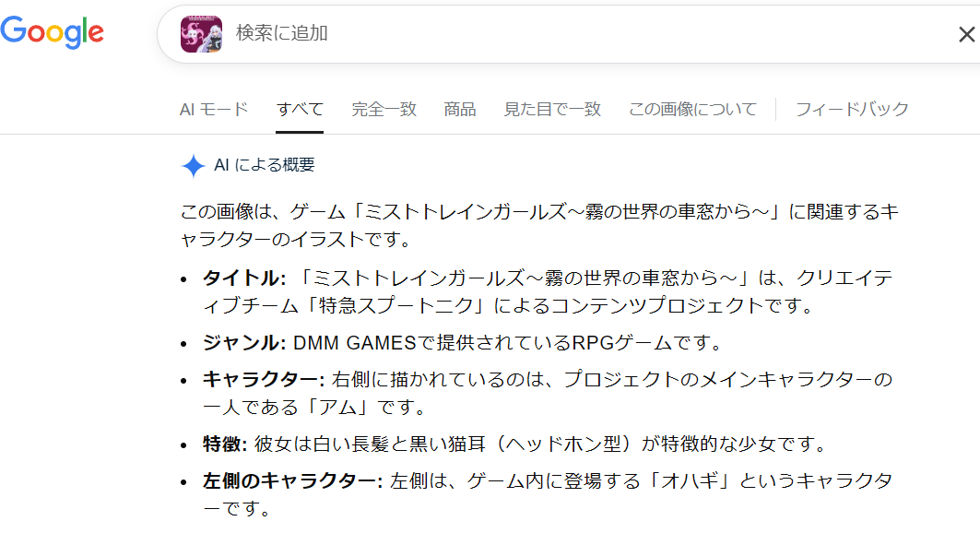Open the uploaded image thumbnail in search box
Viewport: 980px width, 533px height.
201,34
